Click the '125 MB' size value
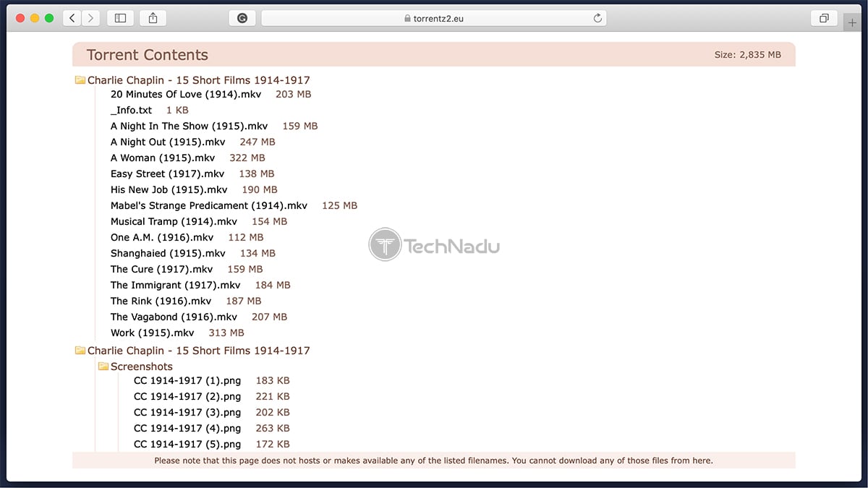Screen dimensions: 868x488 [340, 205]
